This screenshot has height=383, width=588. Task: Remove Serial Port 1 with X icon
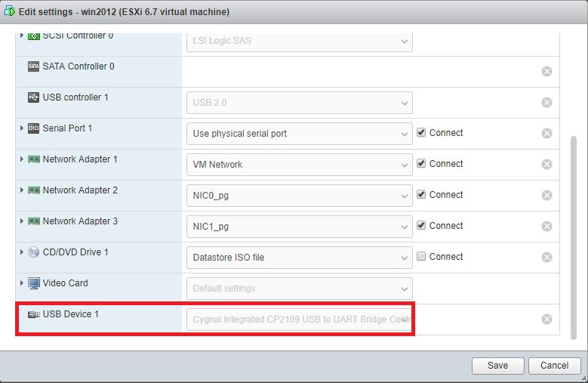(546, 134)
